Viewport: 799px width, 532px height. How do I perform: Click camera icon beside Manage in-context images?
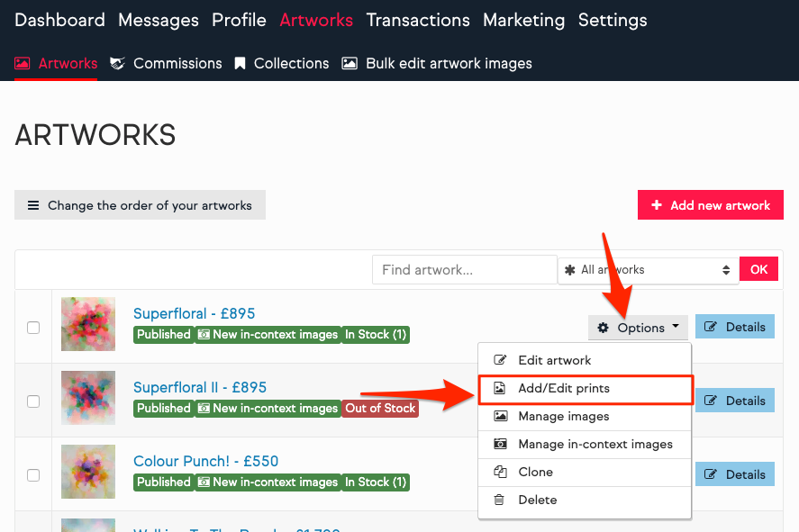[501, 444]
